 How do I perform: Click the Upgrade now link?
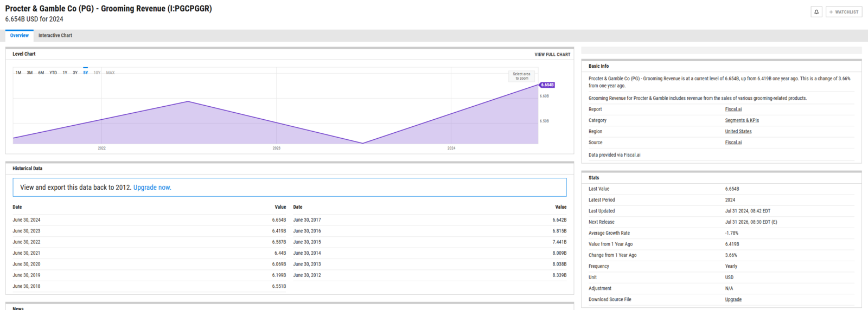(152, 188)
